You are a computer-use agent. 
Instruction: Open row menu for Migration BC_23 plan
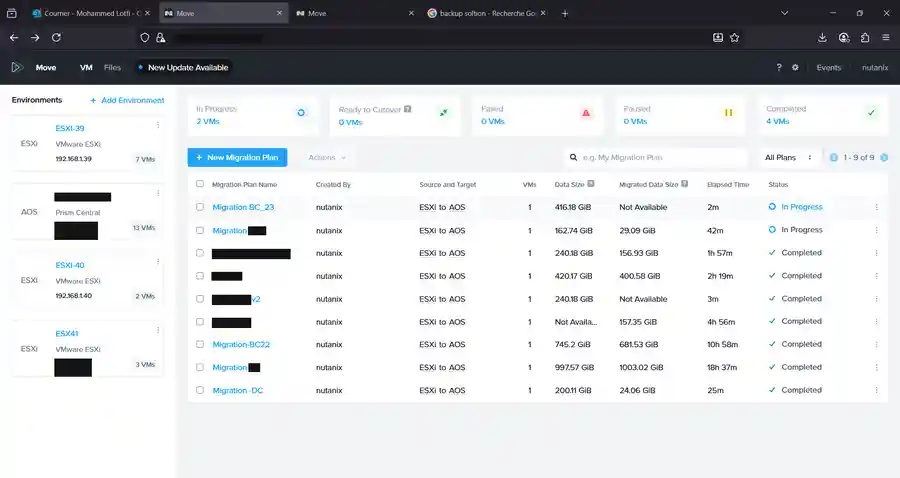point(876,207)
